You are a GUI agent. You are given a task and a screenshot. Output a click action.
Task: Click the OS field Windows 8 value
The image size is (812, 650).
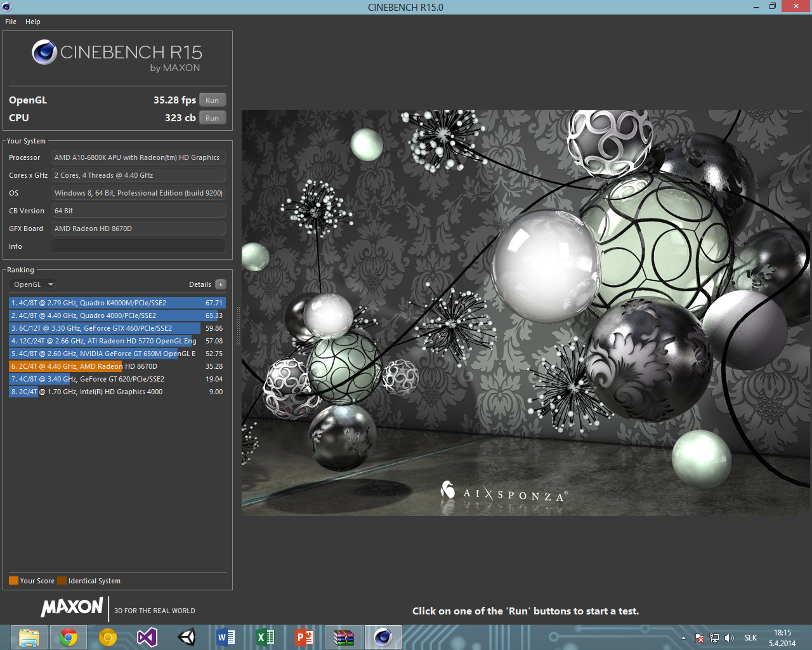pyautogui.click(x=138, y=193)
